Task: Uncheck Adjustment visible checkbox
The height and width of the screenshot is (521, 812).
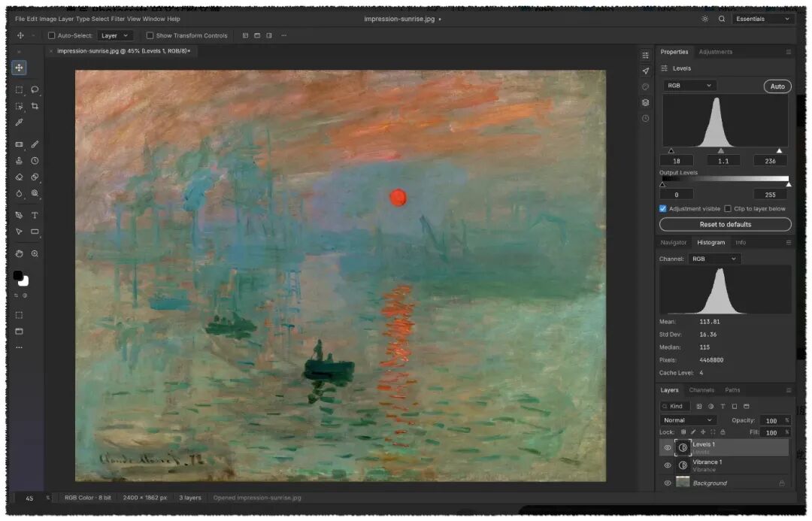Action: click(x=662, y=209)
